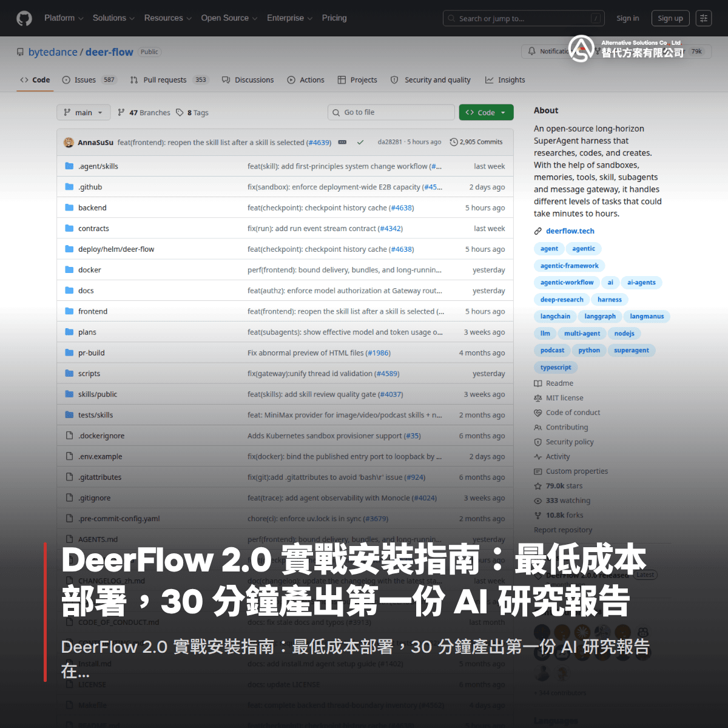Screen dimensions: 728x728
Task: Open the .gitignore file
Action: (94, 498)
